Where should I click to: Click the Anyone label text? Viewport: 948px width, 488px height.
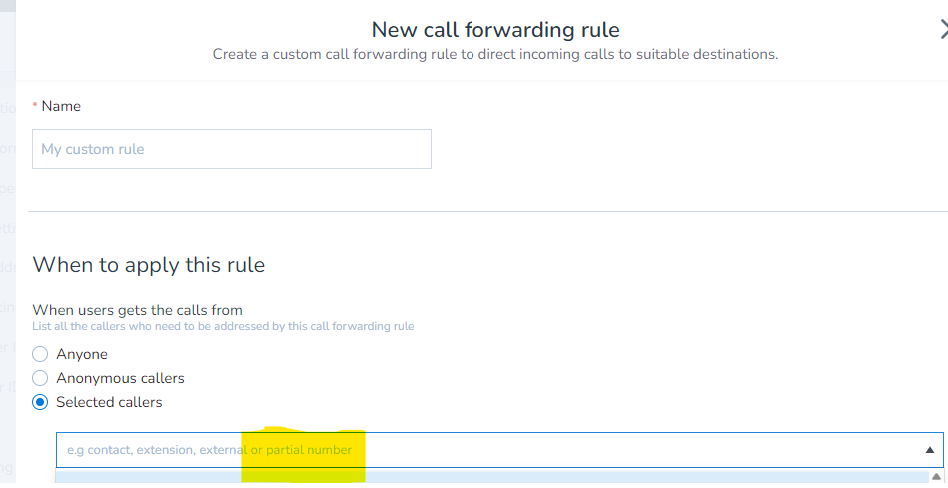pyautogui.click(x=82, y=354)
